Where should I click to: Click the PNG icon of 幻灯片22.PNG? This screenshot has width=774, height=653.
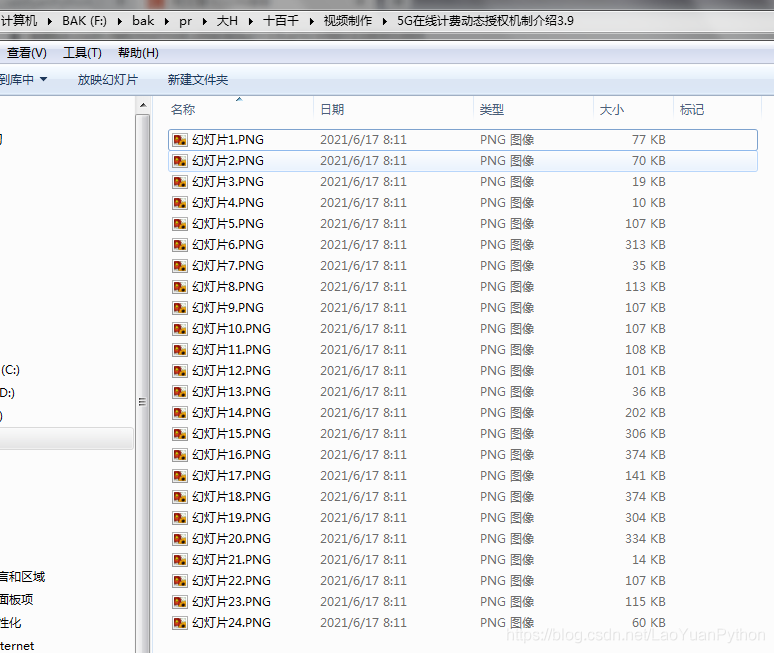coord(180,580)
